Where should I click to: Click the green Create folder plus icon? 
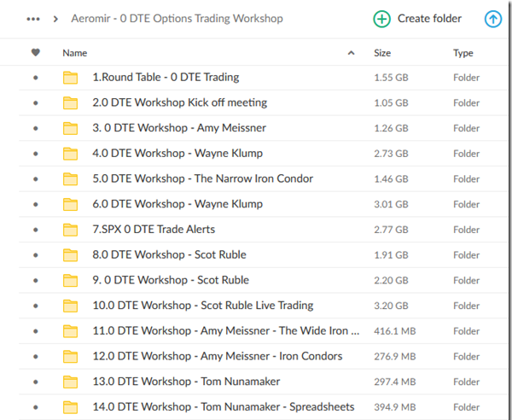[x=382, y=19]
